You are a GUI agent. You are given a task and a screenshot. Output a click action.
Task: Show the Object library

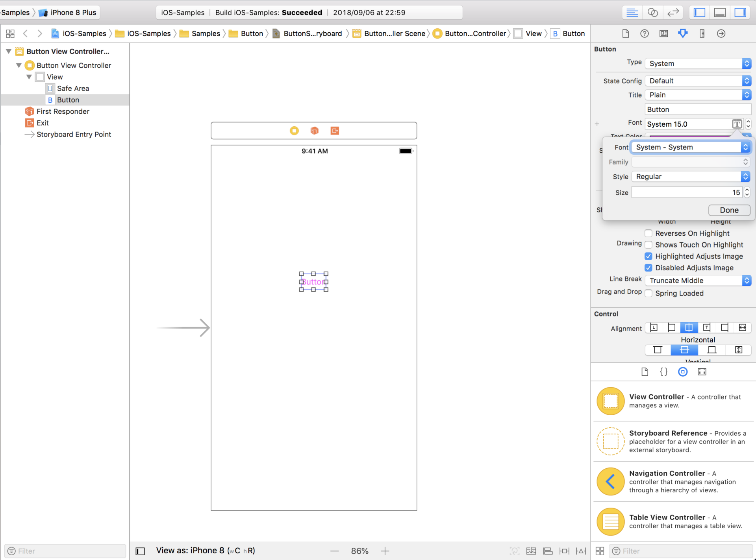pos(683,372)
